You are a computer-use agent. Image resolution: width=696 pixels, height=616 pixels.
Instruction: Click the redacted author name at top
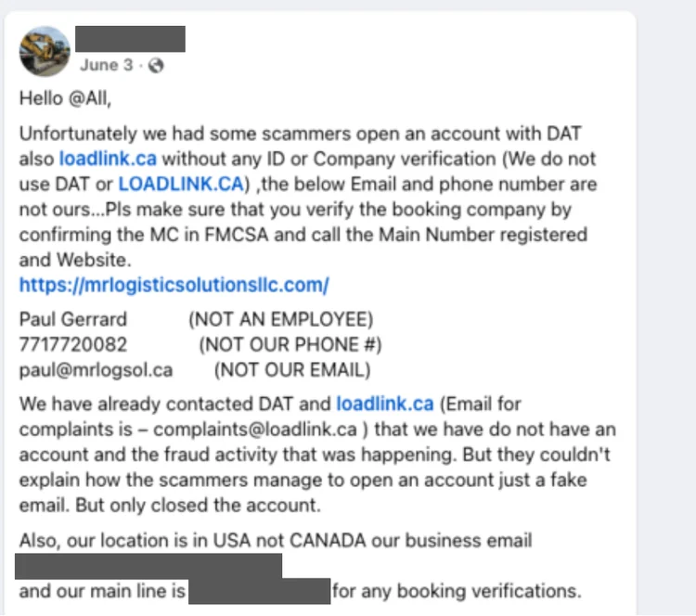[x=130, y=38]
